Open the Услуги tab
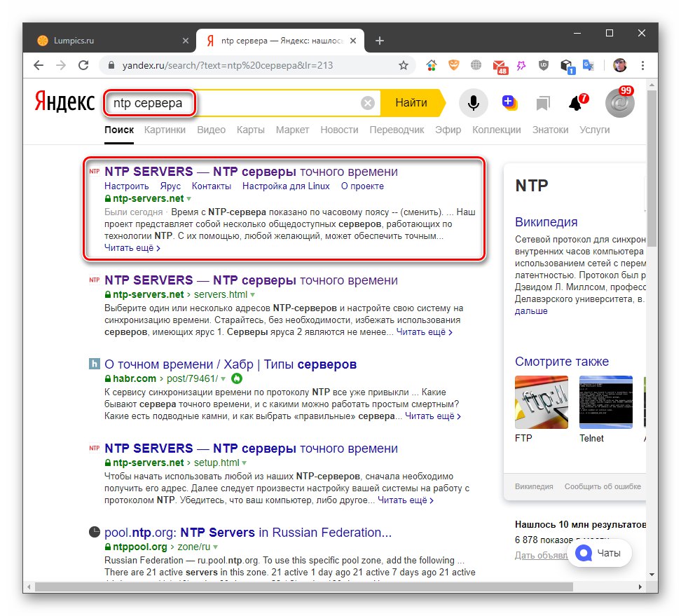The width and height of the screenshot is (681, 616). [595, 130]
